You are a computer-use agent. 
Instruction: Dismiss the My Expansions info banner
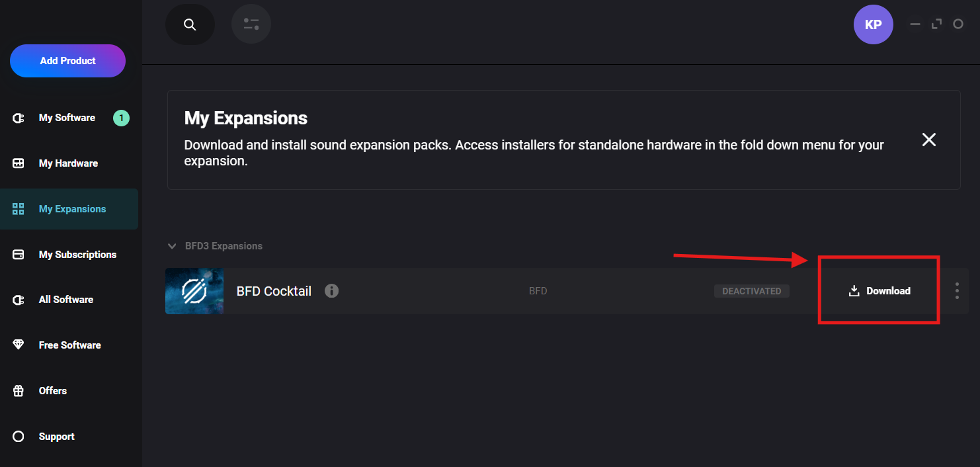click(929, 140)
